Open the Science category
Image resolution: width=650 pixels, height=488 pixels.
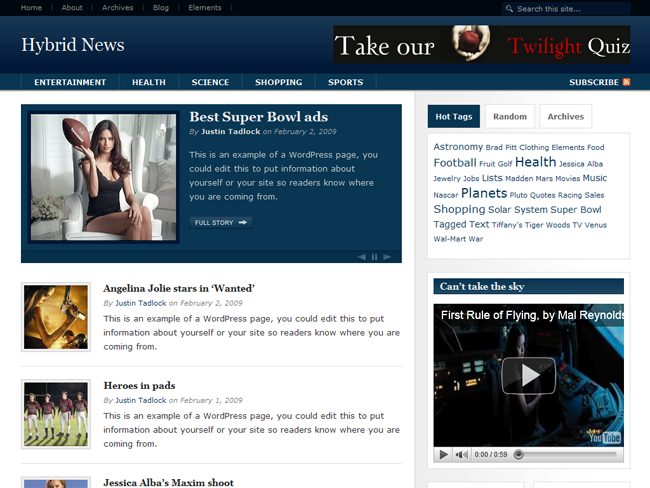click(210, 82)
